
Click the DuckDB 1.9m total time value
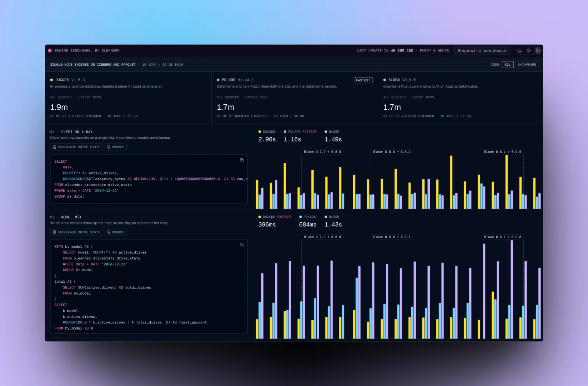tap(59, 107)
